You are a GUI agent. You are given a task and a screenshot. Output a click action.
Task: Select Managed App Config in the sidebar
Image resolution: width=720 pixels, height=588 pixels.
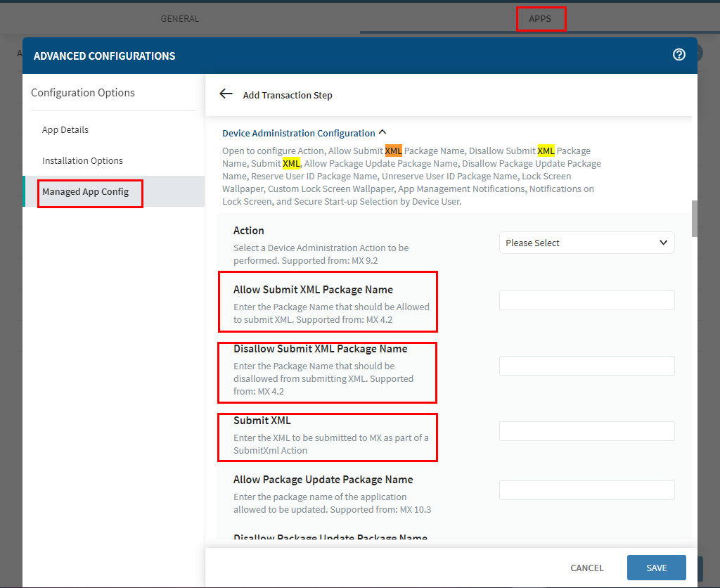(85, 192)
